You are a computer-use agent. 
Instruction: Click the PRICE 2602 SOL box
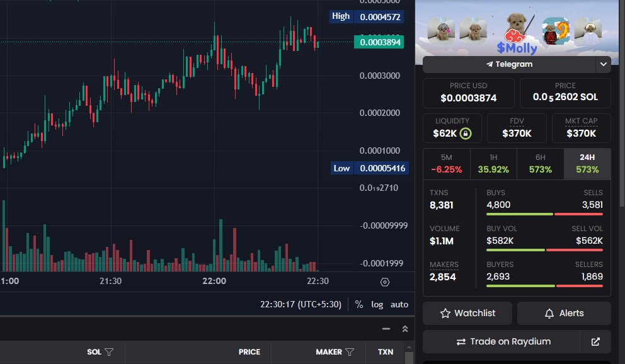coord(565,93)
